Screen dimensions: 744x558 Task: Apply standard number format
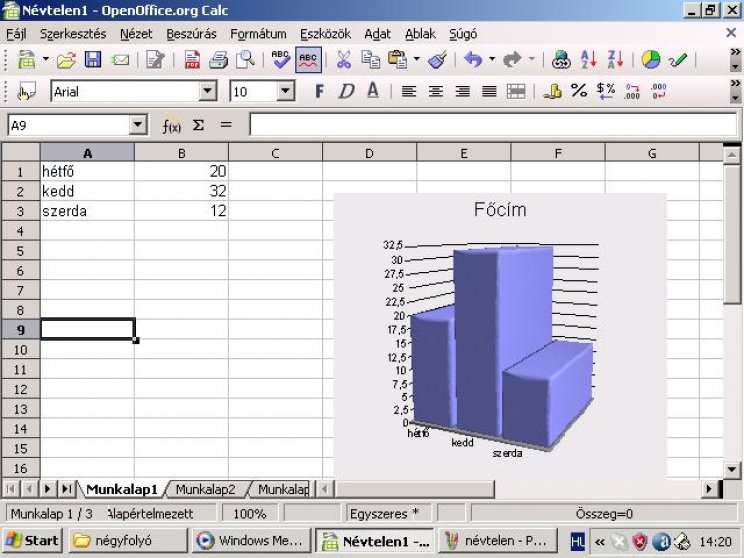(606, 91)
